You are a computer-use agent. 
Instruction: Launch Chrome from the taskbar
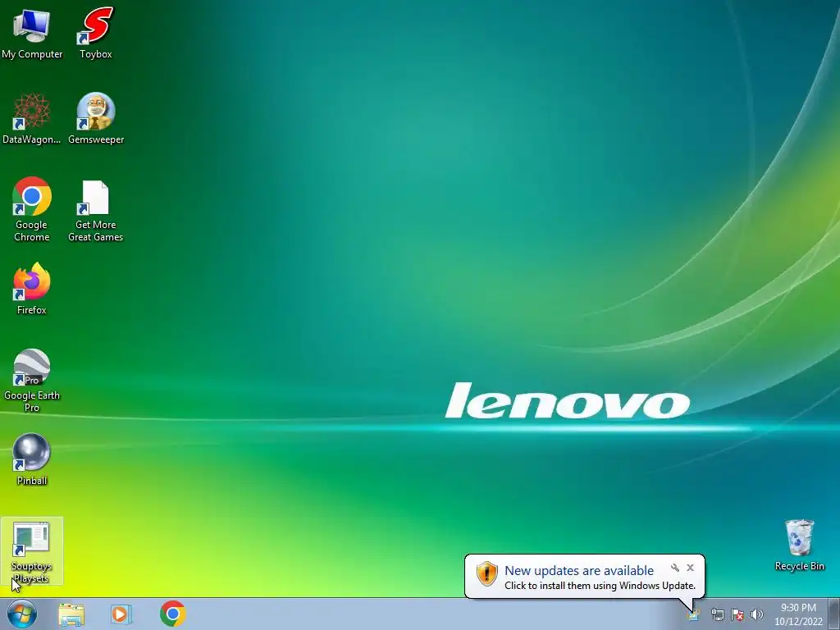tap(172, 614)
